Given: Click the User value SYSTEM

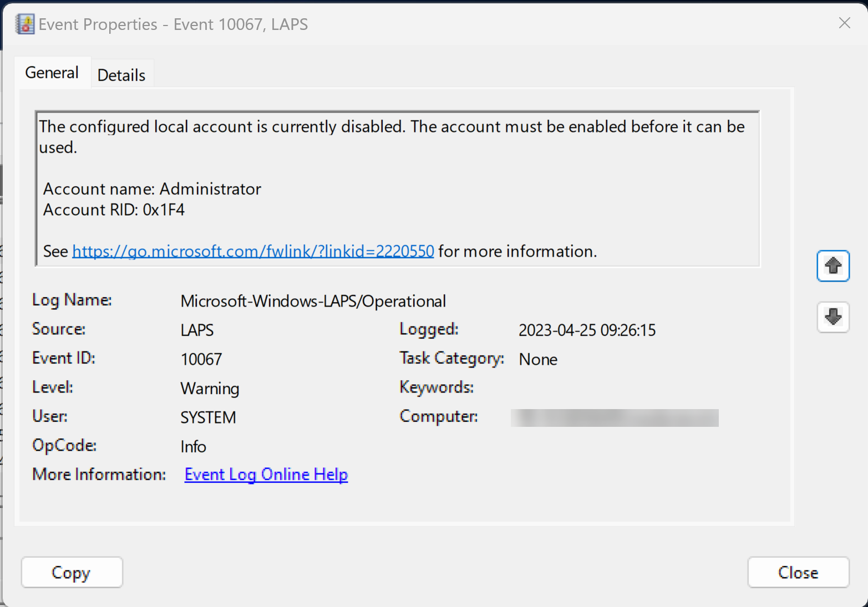Looking at the screenshot, I should (x=208, y=417).
